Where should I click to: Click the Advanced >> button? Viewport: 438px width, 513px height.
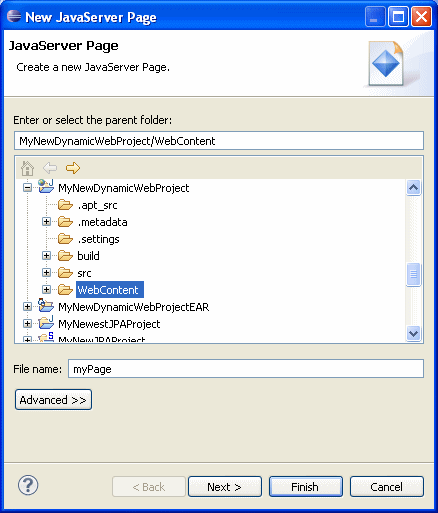tap(53, 400)
